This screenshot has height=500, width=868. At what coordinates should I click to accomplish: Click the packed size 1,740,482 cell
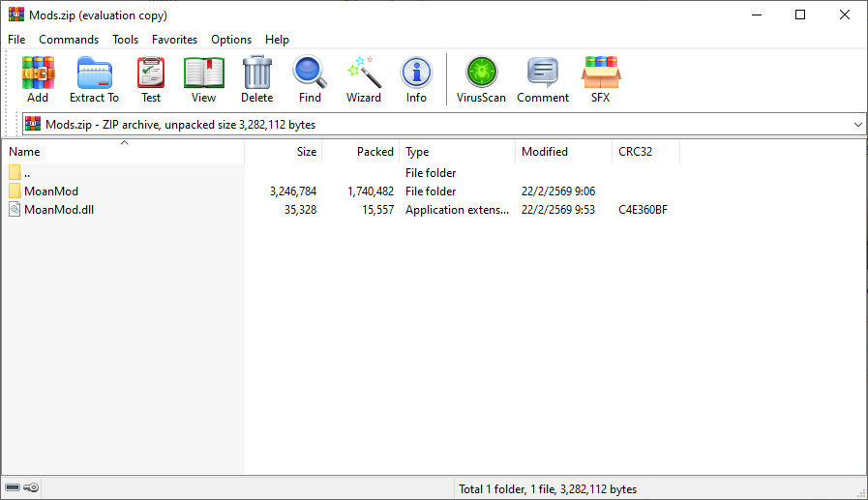pos(371,191)
